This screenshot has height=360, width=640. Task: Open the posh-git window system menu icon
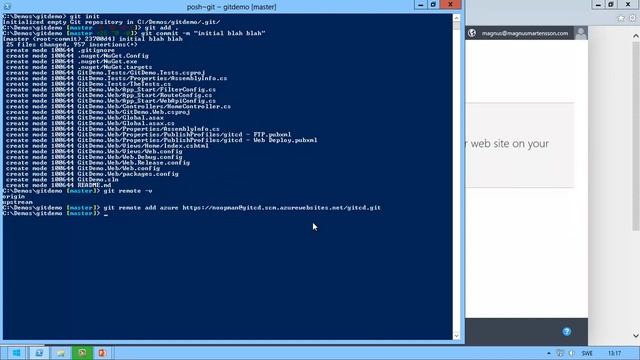point(7,7)
